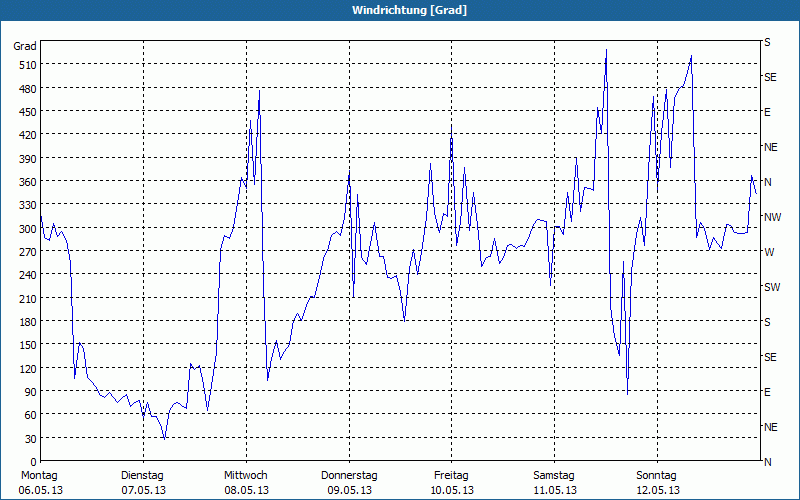Click the 90 degree tick label

tap(28, 392)
